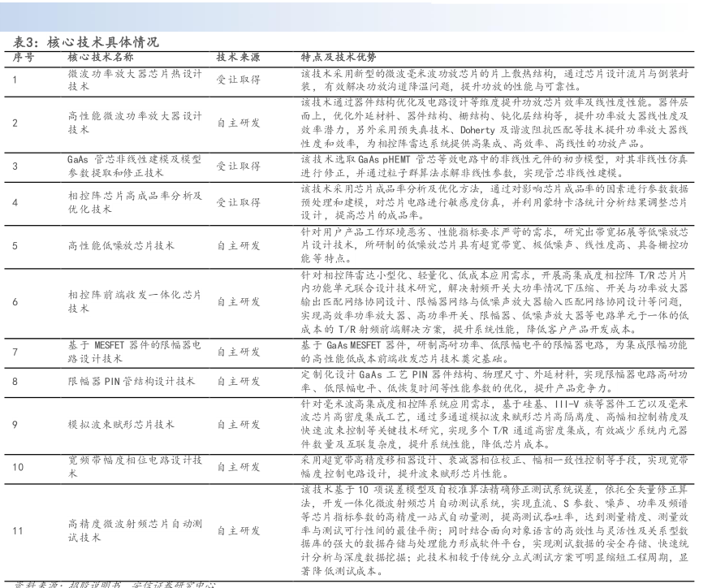The width and height of the screenshot is (712, 588).
Task: Select the 'GaAs 管芯非线性建模' technology name cell
Action: (135, 166)
